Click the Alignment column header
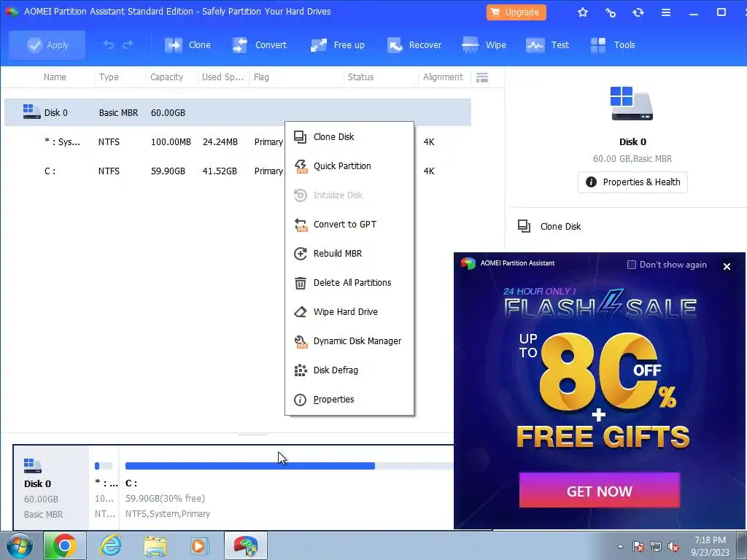The image size is (747, 560). 443,77
